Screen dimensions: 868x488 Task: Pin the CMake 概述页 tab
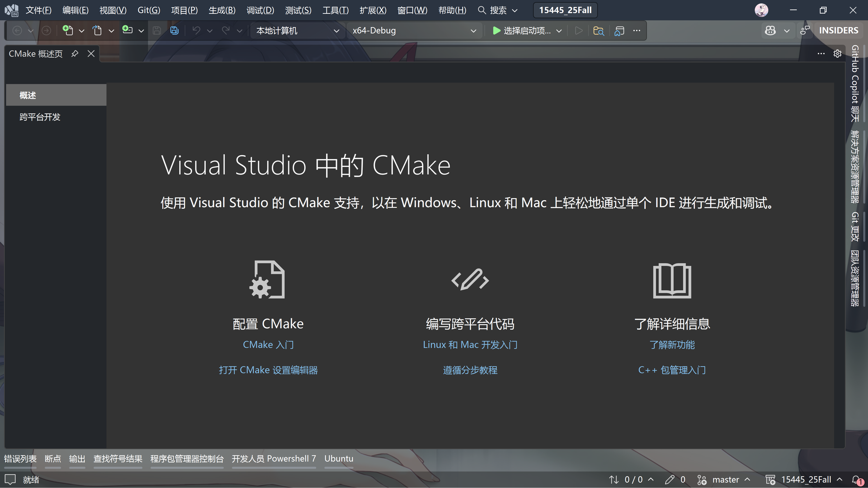point(74,54)
